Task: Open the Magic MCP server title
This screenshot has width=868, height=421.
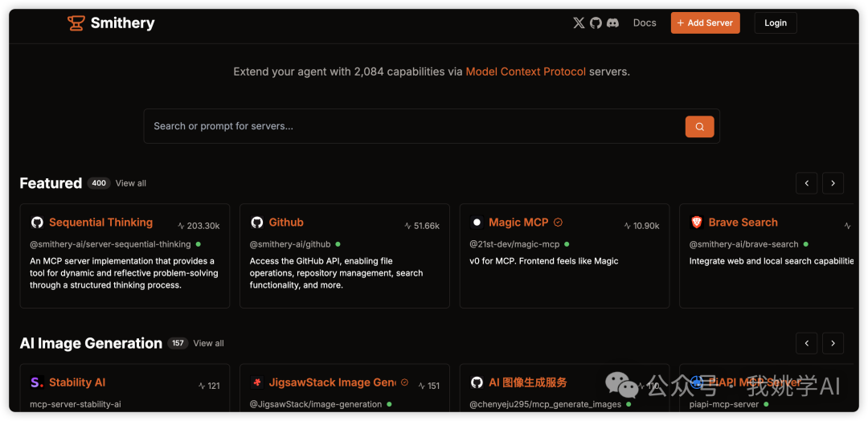Action: [x=518, y=223]
